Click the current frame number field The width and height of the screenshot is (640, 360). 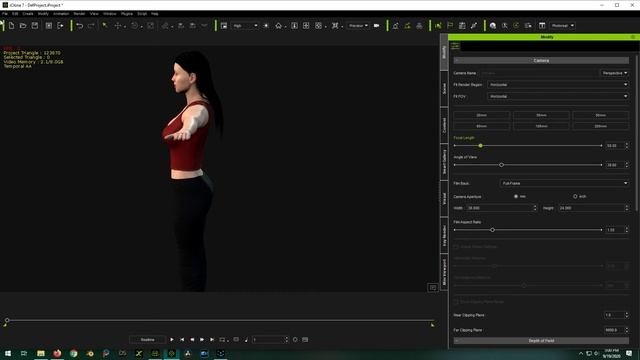[270, 340]
